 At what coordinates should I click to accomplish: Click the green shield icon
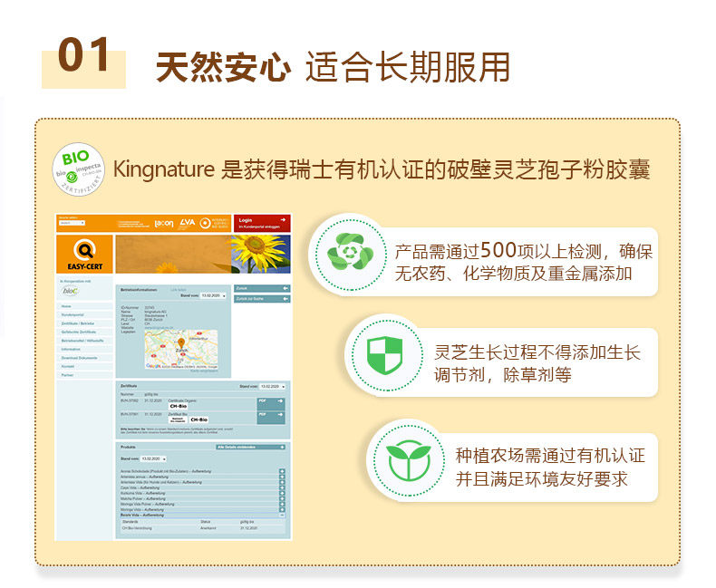pyautogui.click(x=384, y=355)
